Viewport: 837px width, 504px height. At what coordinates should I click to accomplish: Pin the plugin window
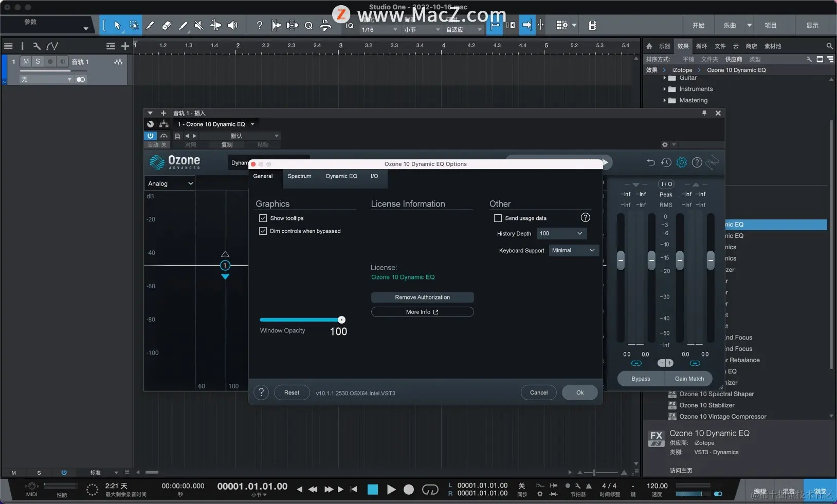pos(704,113)
